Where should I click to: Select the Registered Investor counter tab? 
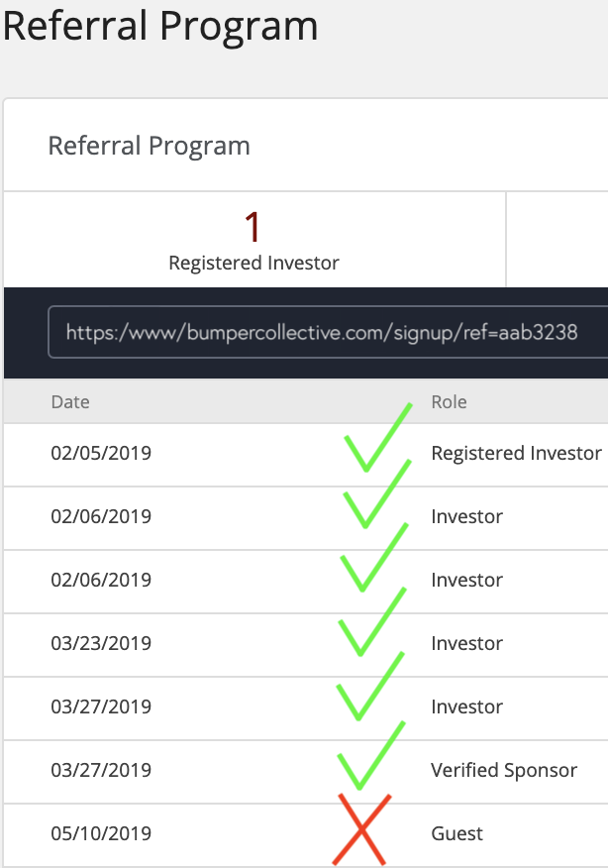254,240
